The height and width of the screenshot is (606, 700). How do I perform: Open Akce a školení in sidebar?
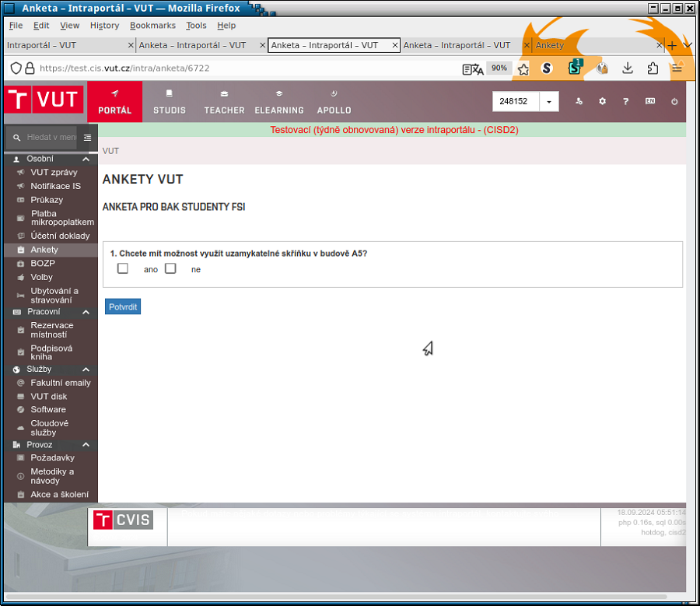(59, 495)
